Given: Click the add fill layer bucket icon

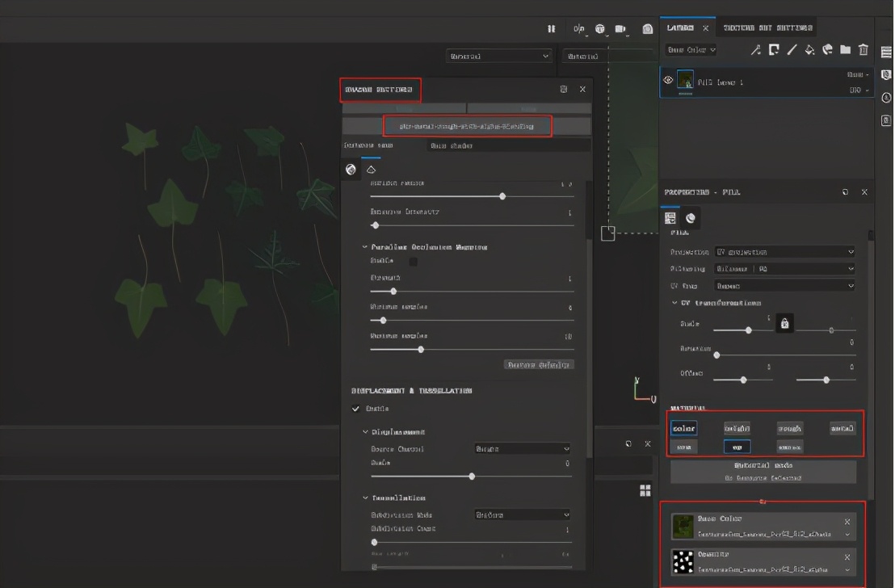Looking at the screenshot, I should 809,50.
